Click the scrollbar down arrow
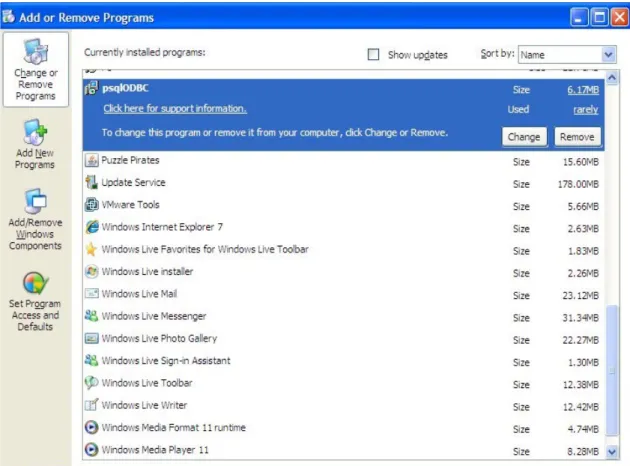 pyautogui.click(x=612, y=452)
